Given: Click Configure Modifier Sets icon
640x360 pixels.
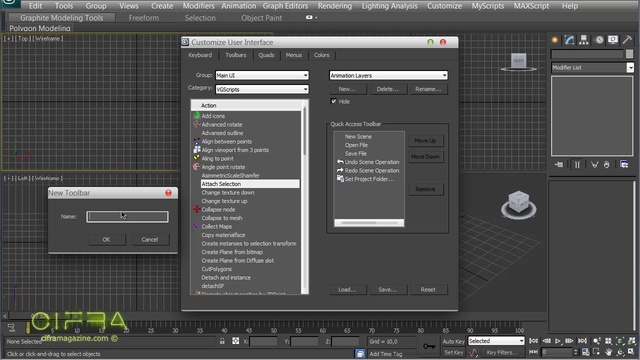Looking at the screenshot, I should click(x=624, y=164).
